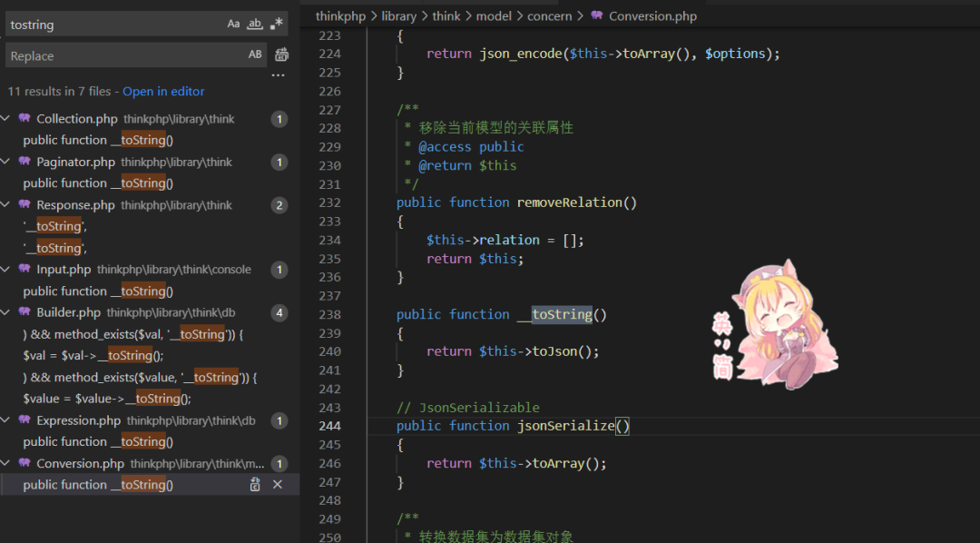The width and height of the screenshot is (980, 543).
Task: Click Response.php PHP file icon
Action: (24, 204)
